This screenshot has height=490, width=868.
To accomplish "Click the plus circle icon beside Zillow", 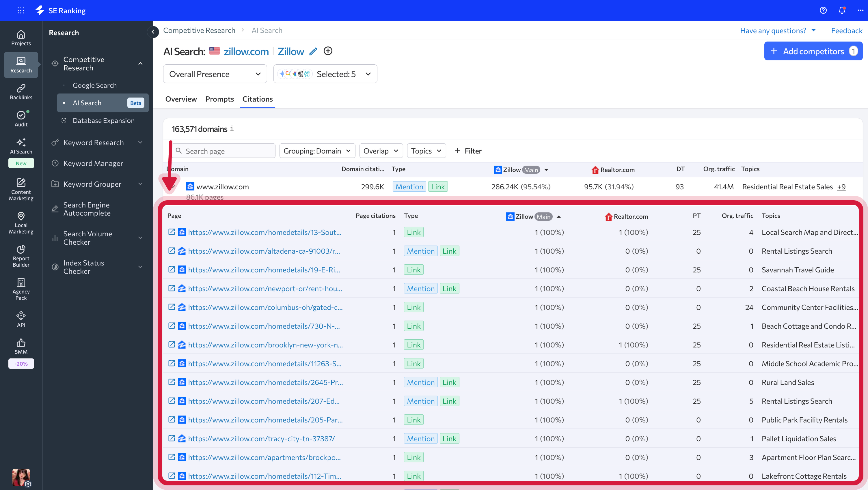I will coord(328,51).
